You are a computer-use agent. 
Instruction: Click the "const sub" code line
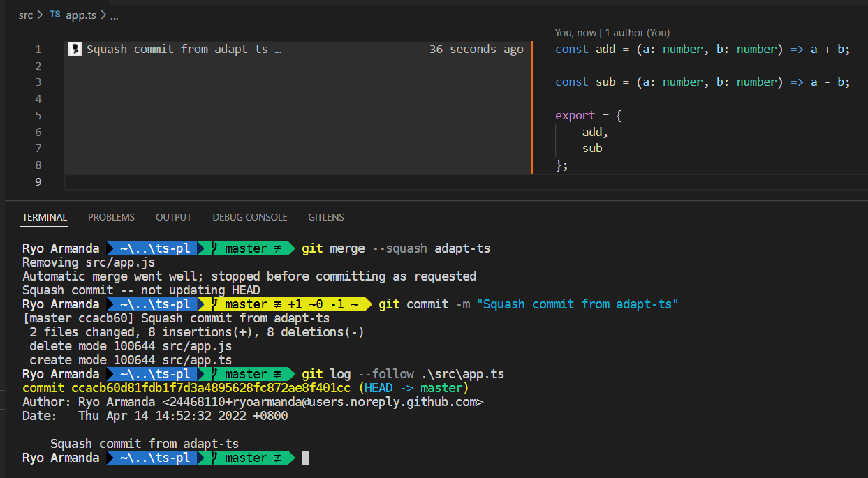[x=703, y=82]
